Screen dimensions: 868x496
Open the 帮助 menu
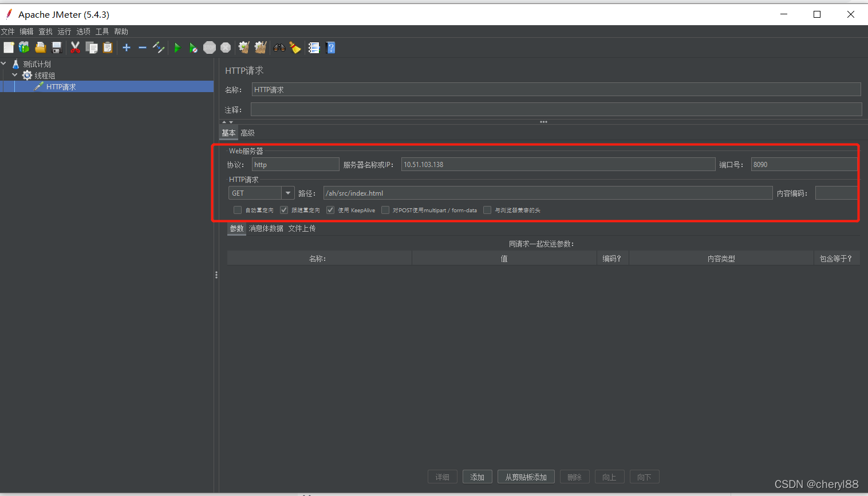pos(121,31)
